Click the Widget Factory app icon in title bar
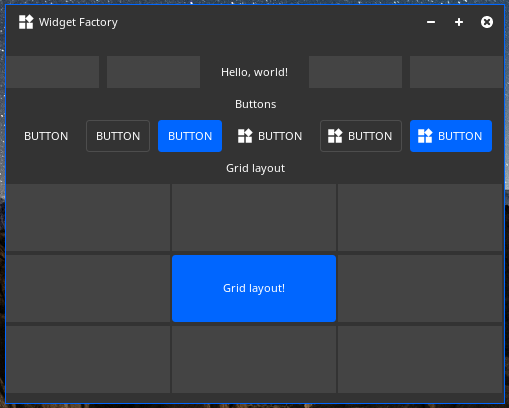This screenshot has width=509, height=408. [x=26, y=22]
